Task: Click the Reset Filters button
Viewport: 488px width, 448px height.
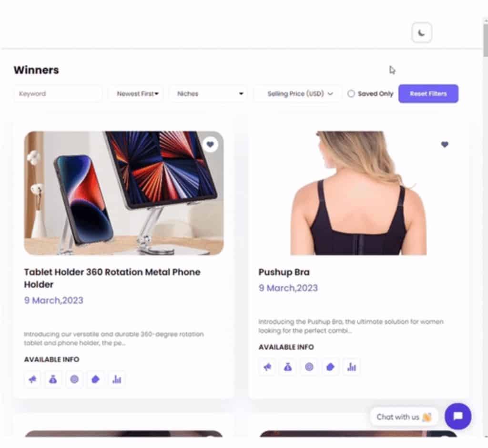Action: click(x=428, y=94)
